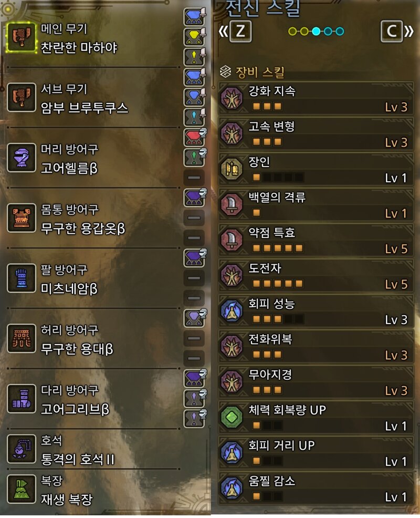This screenshot has height=518, width=420.
Task: Go to previous page with Z button
Action: pyautogui.click(x=240, y=32)
